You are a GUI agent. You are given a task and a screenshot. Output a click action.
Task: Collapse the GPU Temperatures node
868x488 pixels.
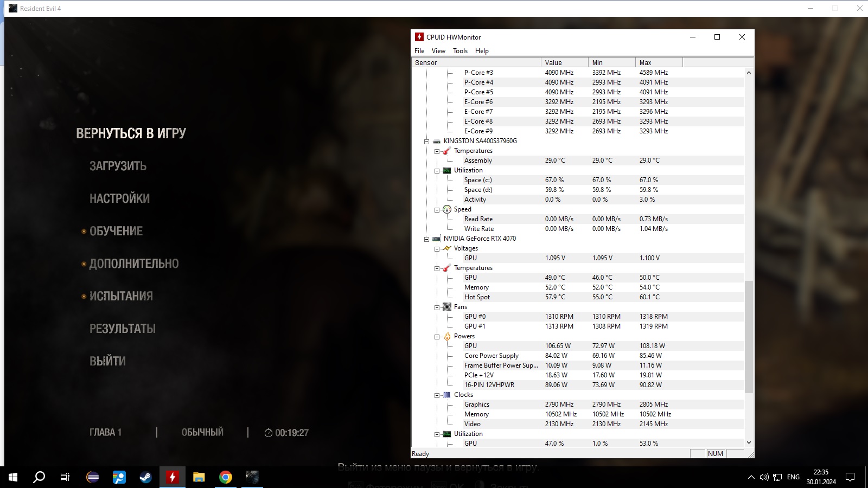[437, 268]
